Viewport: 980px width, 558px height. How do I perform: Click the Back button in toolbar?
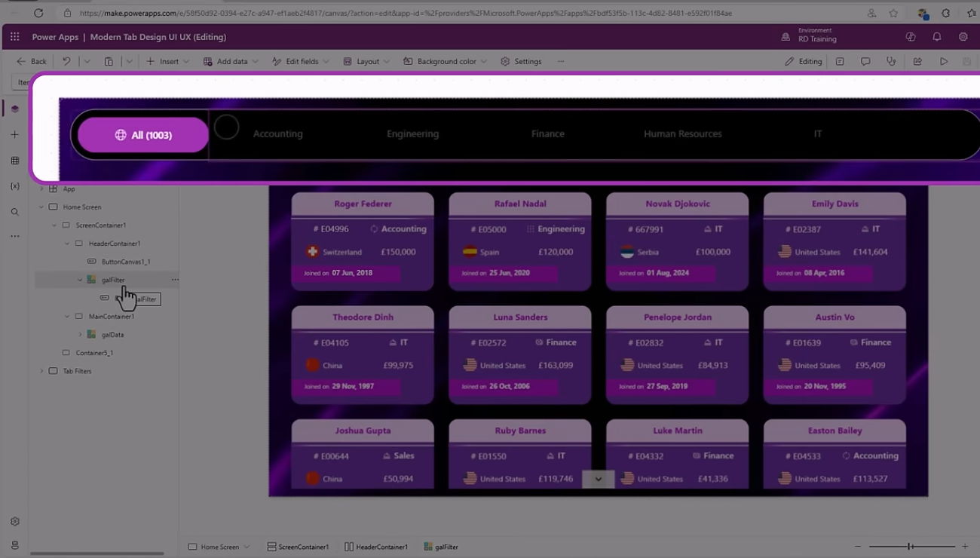pyautogui.click(x=32, y=61)
